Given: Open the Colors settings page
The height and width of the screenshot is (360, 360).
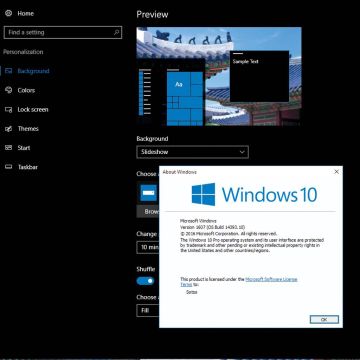Looking at the screenshot, I should (26, 90).
